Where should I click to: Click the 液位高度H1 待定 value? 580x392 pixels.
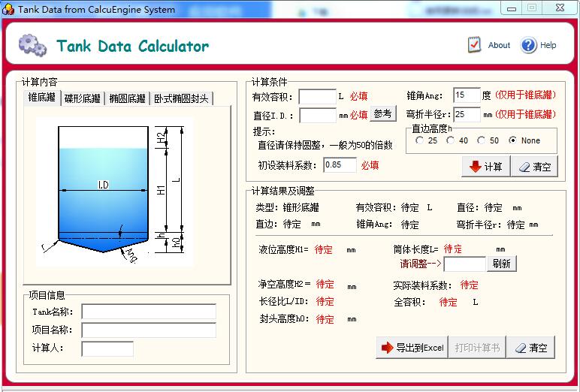pos(323,249)
